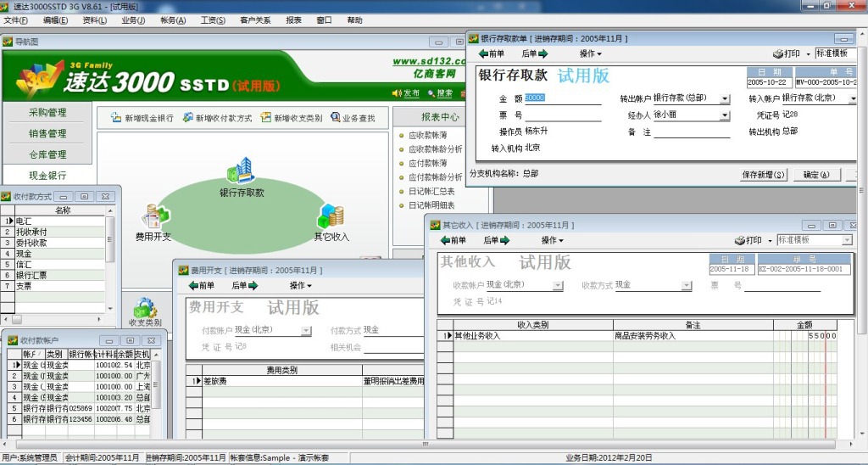Open 客户关系 menu
This screenshot has width=868, height=465.
255,20
